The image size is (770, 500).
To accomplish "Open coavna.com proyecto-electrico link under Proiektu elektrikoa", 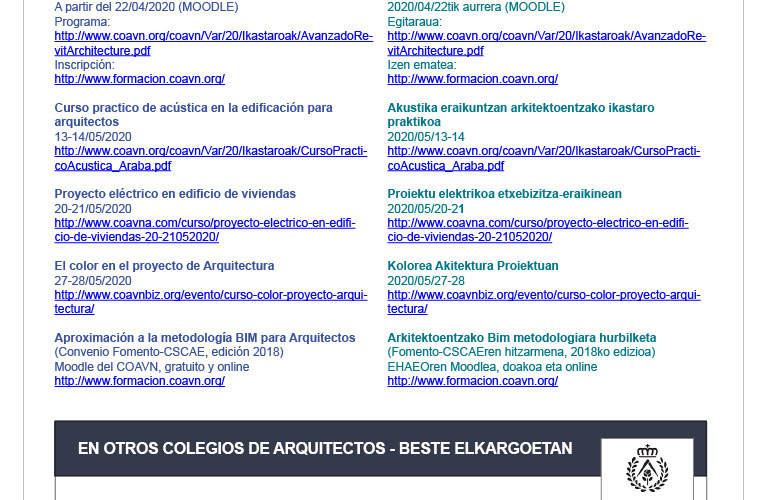I will tap(538, 230).
